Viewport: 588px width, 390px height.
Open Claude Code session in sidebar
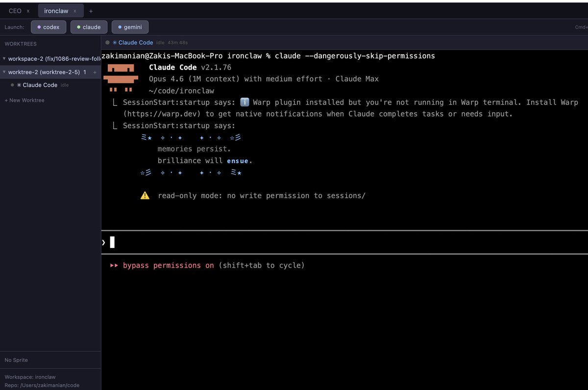(x=40, y=85)
